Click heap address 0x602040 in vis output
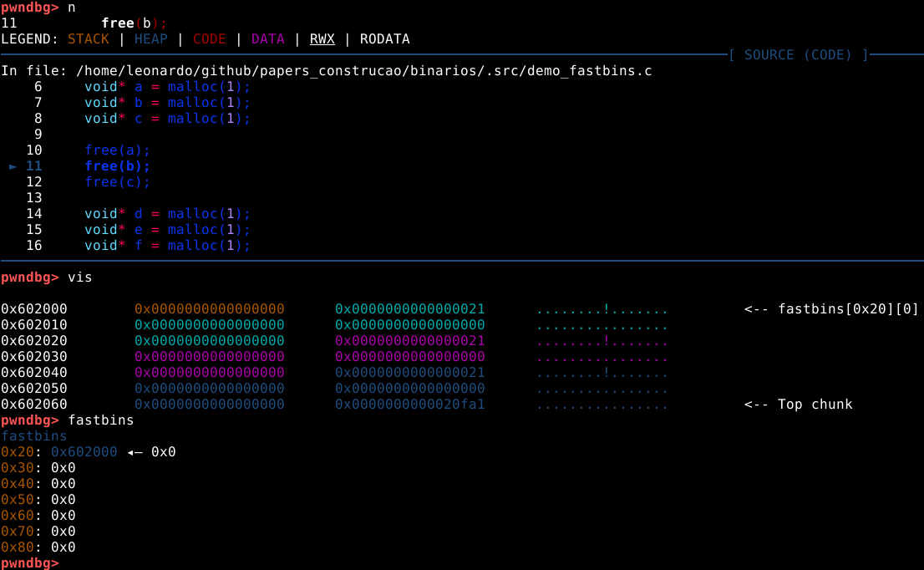This screenshot has height=570, width=924. tap(34, 373)
